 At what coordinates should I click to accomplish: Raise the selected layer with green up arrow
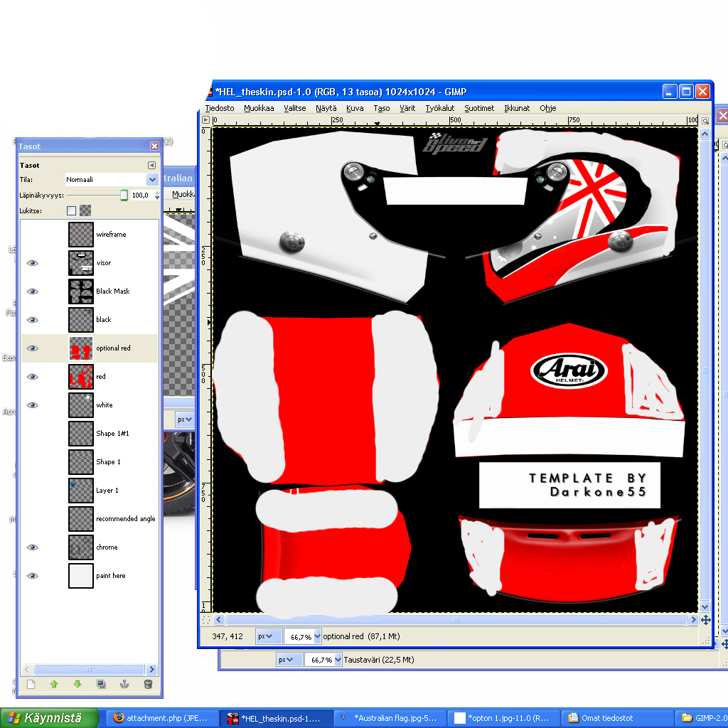pos(54,684)
